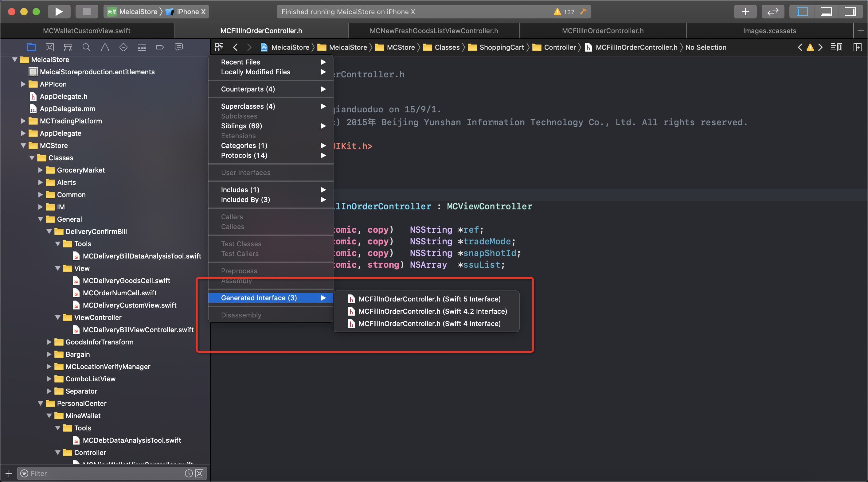This screenshot has width=868, height=482.
Task: Click the editor issue warning triangle
Action: [810, 47]
